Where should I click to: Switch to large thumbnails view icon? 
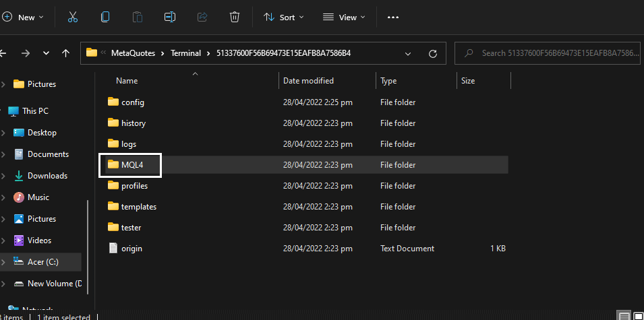click(x=638, y=316)
